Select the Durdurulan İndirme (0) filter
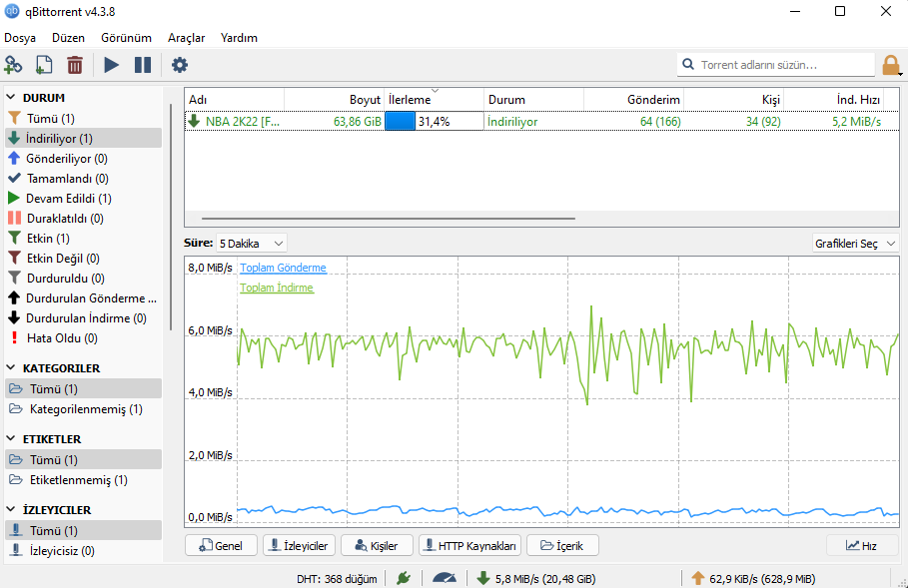Image resolution: width=908 pixels, height=588 pixels. 83,317
